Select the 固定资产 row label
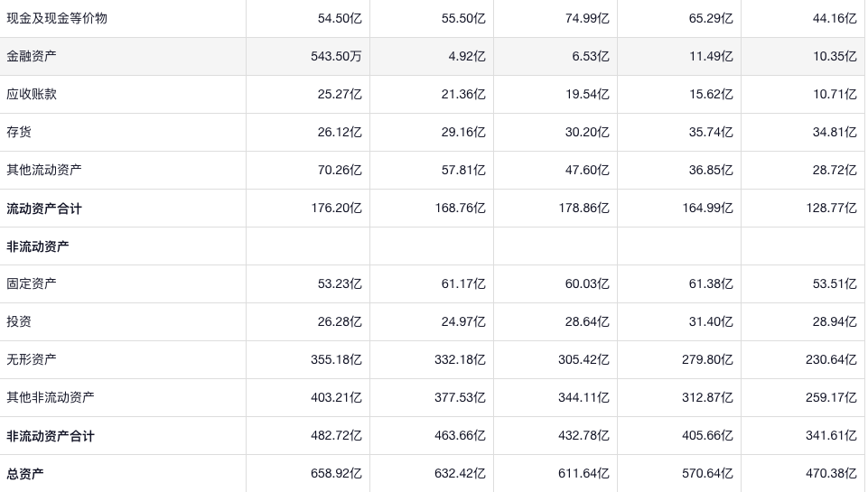 [32, 283]
